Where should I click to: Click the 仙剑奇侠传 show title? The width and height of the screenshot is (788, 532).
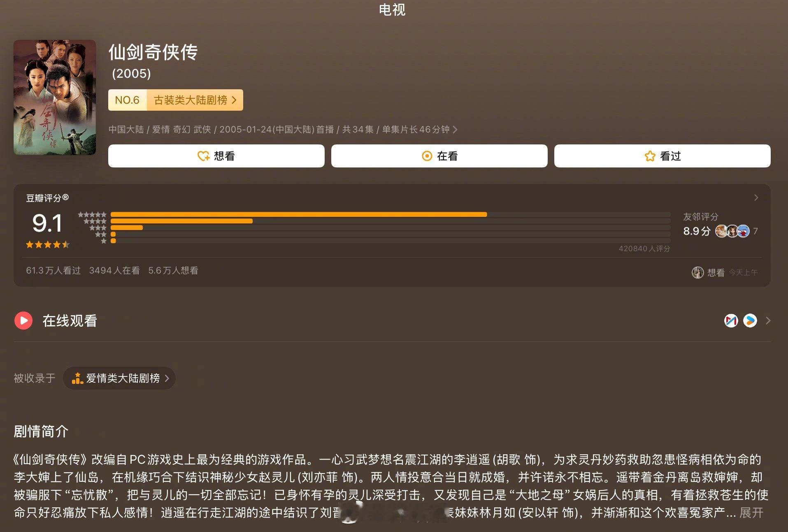(153, 52)
